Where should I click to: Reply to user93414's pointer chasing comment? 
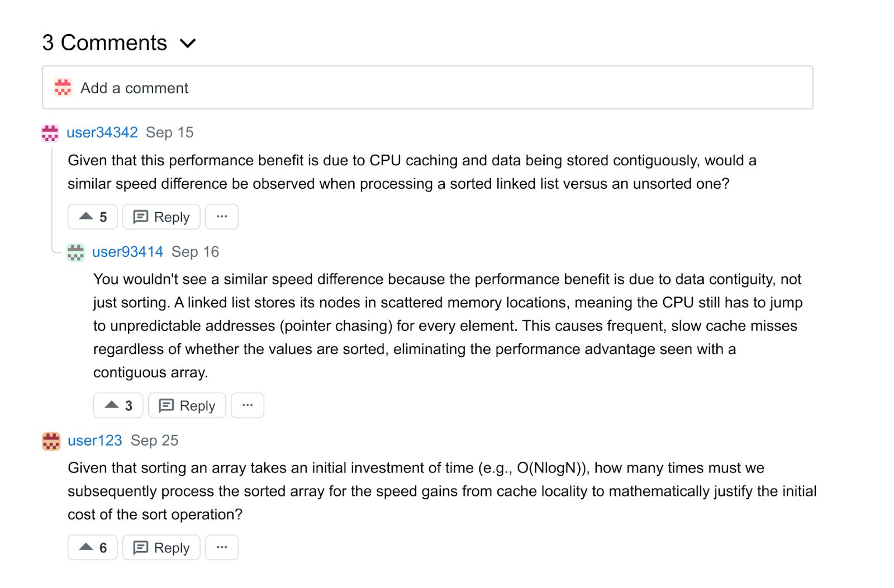187,405
